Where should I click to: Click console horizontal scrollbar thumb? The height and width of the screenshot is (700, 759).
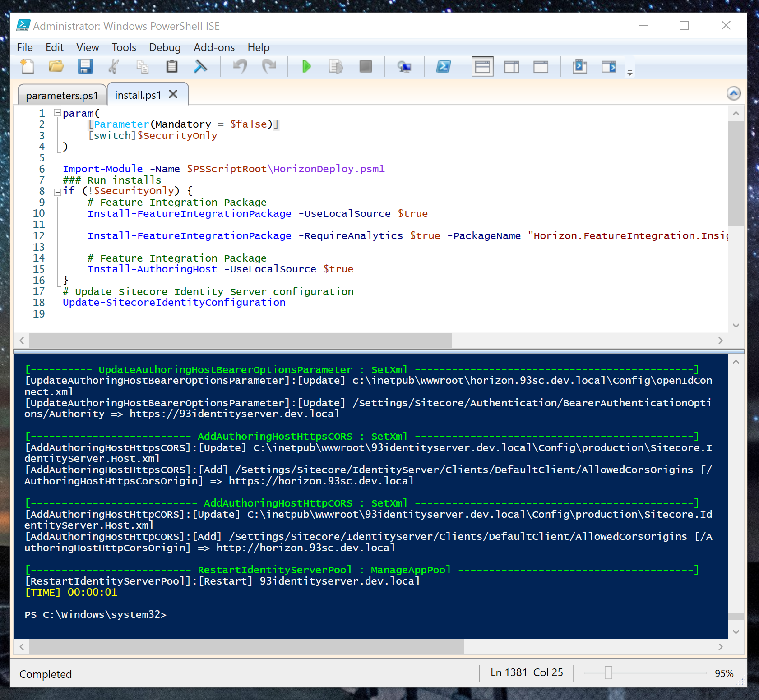click(x=247, y=647)
